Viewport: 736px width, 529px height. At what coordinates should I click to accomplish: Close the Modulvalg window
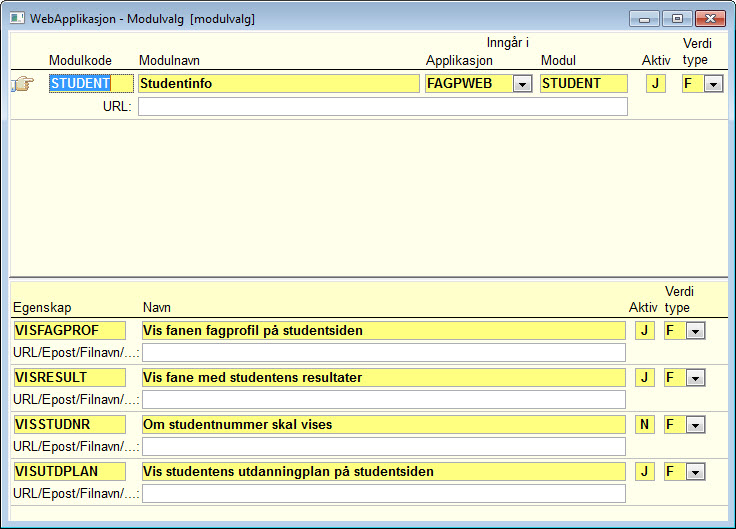pos(711,19)
